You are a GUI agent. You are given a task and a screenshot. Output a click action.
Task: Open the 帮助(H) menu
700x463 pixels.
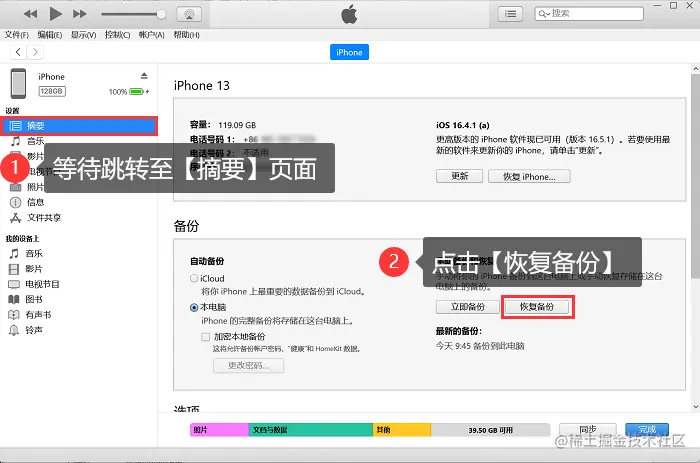tap(186, 35)
